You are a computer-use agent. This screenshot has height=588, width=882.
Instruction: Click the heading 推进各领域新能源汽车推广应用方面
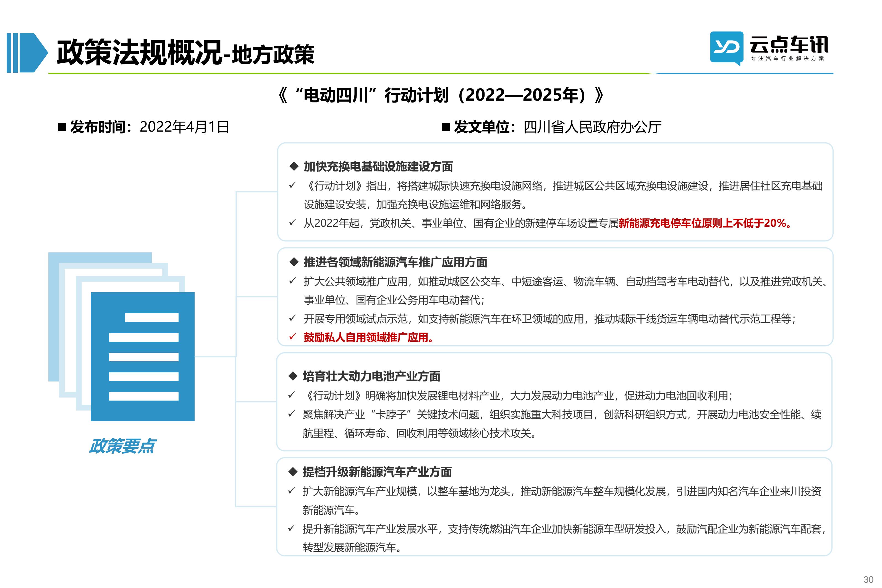(x=396, y=262)
